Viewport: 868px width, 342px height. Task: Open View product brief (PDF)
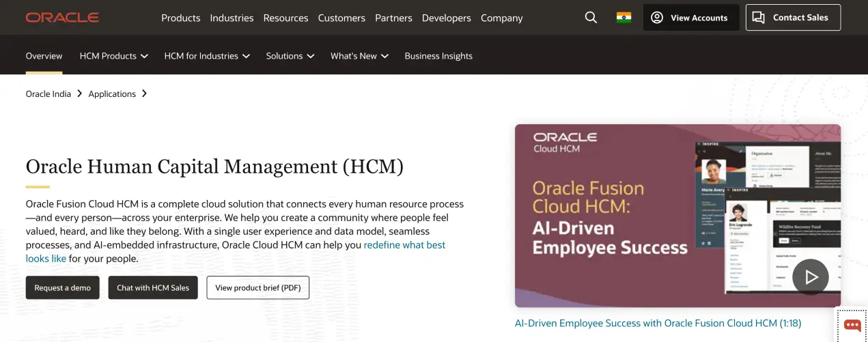(x=258, y=287)
